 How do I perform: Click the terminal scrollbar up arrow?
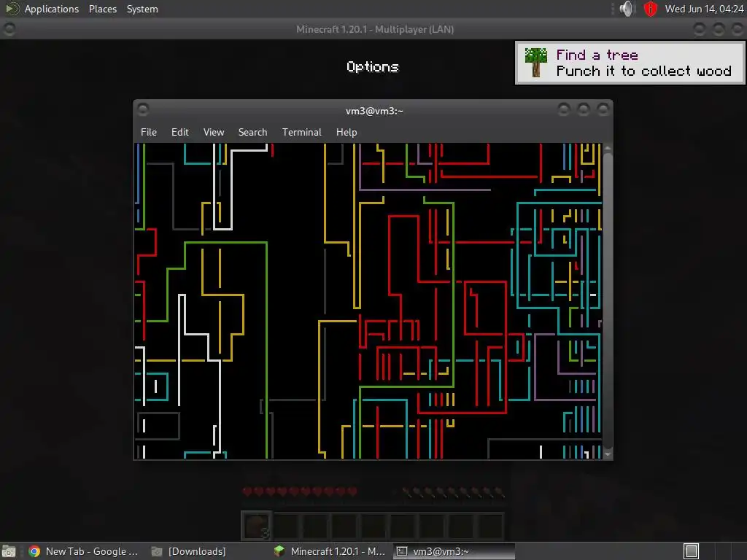(608, 149)
